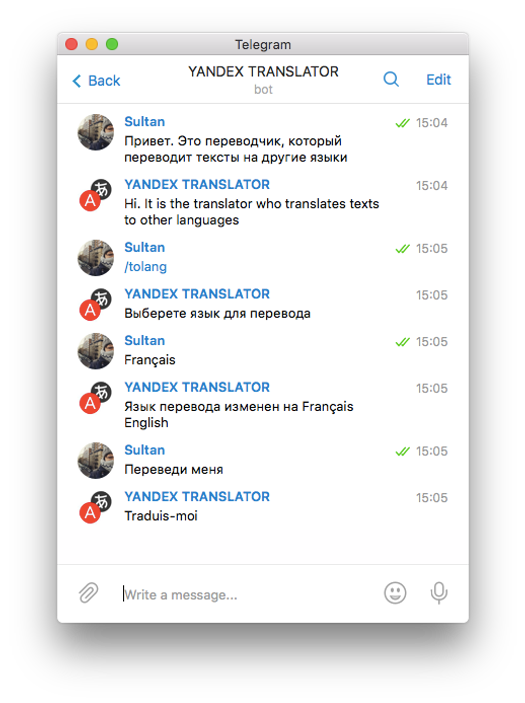525x703 pixels.
Task: Click Sultan's avatar next to Français message
Action: (x=95, y=351)
